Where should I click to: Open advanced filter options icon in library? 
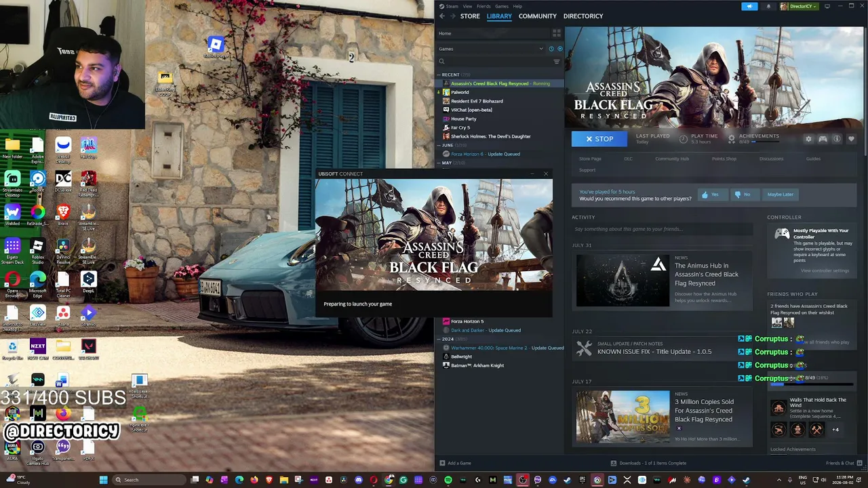[557, 62]
